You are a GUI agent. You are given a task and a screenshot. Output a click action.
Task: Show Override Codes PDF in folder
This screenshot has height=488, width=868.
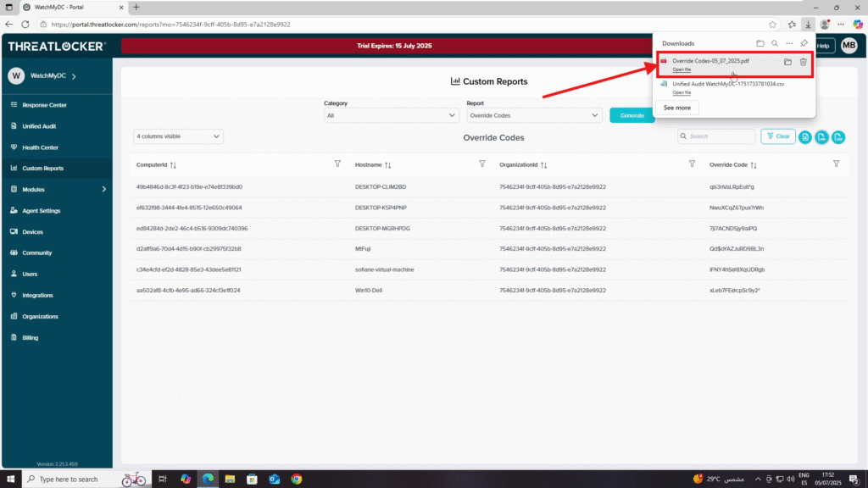[787, 62]
